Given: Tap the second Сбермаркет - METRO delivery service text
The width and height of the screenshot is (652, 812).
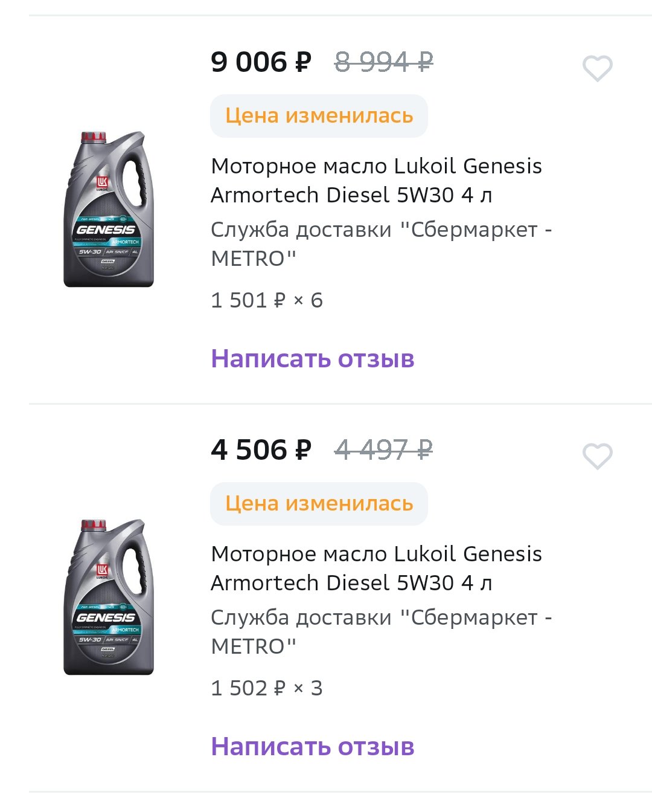Looking at the screenshot, I should coord(382,632).
